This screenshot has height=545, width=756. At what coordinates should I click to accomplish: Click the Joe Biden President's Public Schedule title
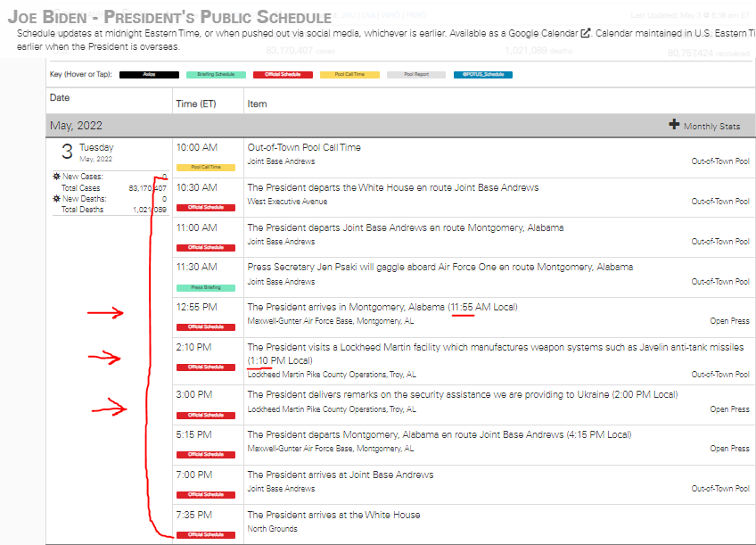pos(169,17)
